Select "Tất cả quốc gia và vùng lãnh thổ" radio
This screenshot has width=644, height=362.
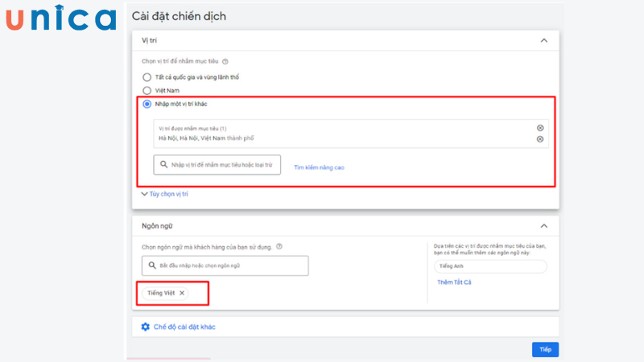(x=147, y=77)
